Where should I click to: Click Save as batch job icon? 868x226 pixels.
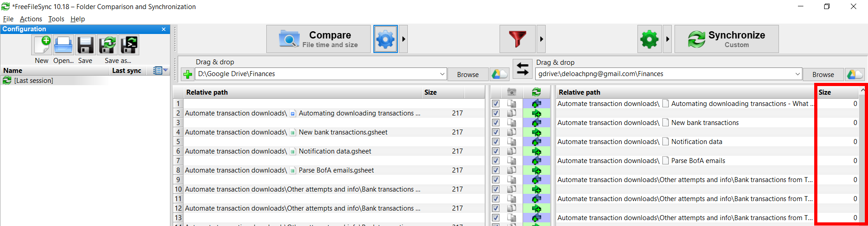129,45
